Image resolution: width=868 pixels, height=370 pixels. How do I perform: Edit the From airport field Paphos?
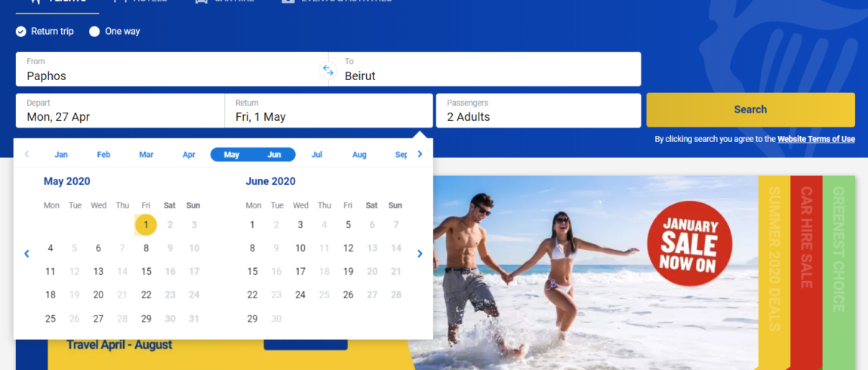point(171,69)
